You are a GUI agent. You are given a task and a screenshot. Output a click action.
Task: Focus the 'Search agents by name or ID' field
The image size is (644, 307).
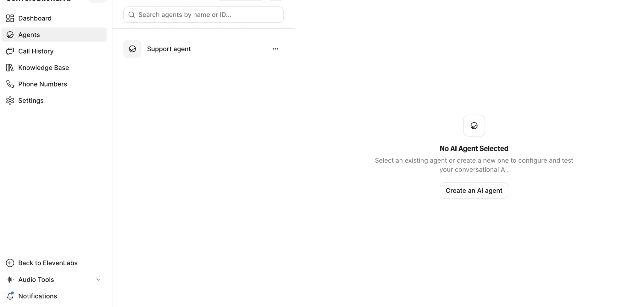pos(208,15)
